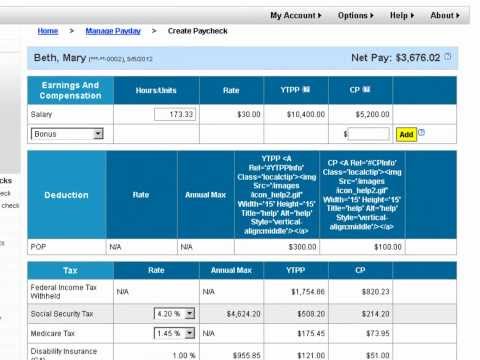Click the help icon beside the Add button
This screenshot has width=480, height=360.
(422, 132)
